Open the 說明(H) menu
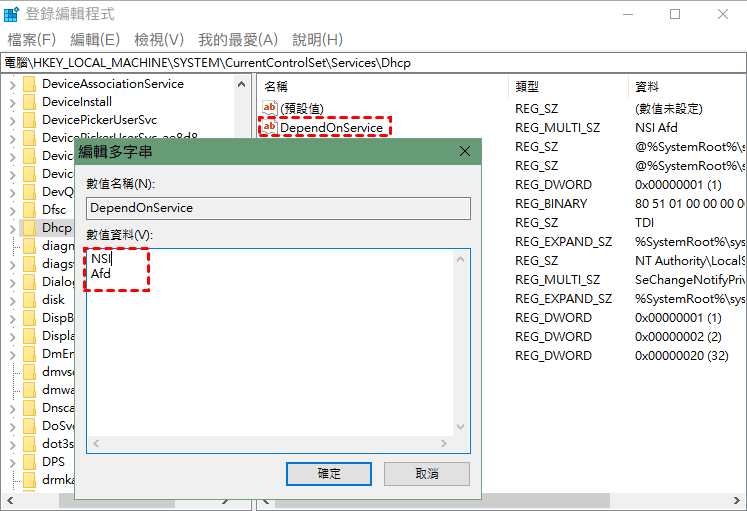The width and height of the screenshot is (747, 511). coord(317,40)
